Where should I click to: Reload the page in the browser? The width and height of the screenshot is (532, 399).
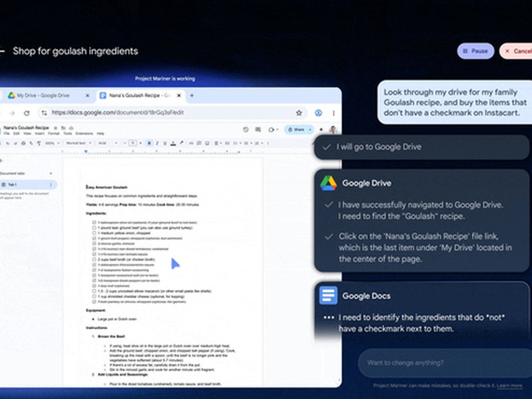(27, 112)
